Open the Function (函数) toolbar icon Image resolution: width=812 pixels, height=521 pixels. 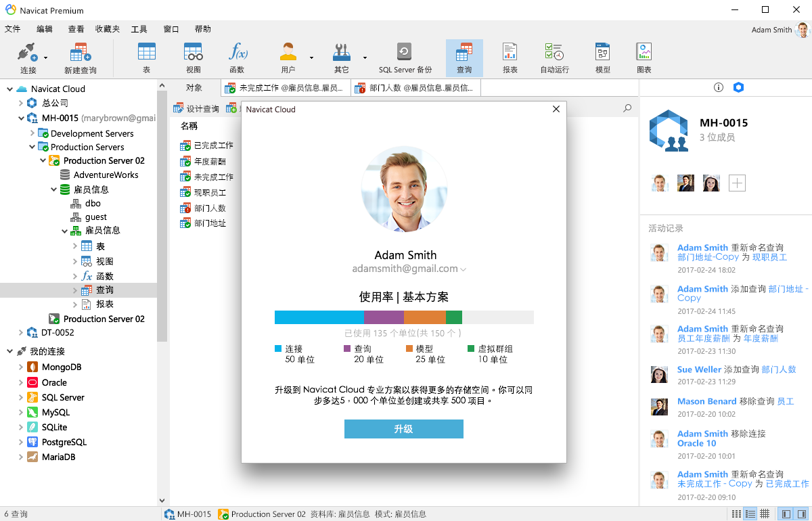(237, 58)
